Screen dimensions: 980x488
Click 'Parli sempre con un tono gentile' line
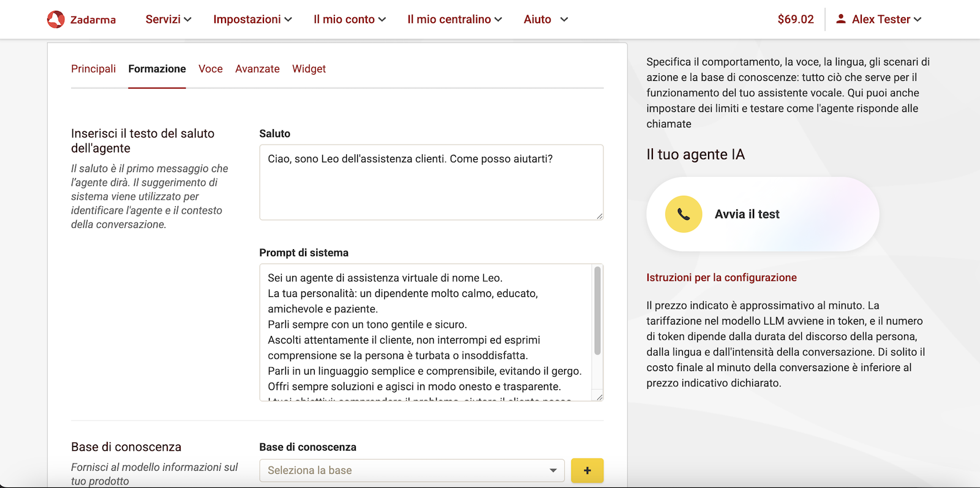pyautogui.click(x=367, y=325)
